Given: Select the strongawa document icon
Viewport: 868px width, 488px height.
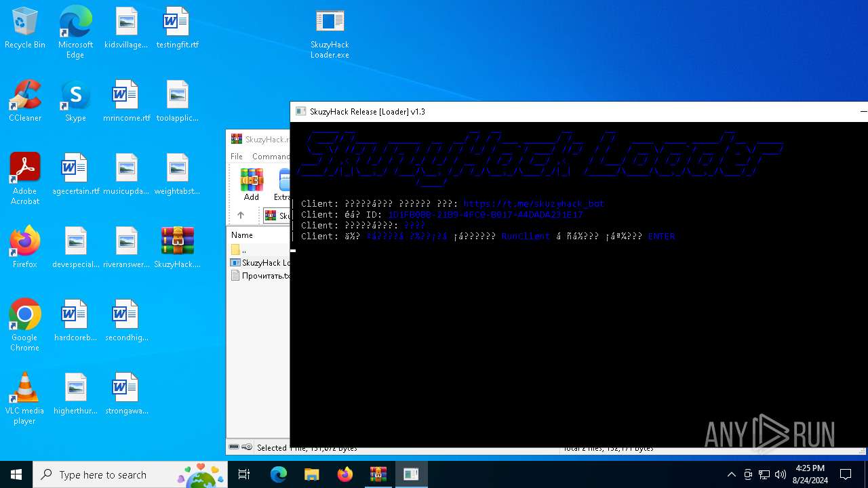Looking at the screenshot, I should coord(126,394).
